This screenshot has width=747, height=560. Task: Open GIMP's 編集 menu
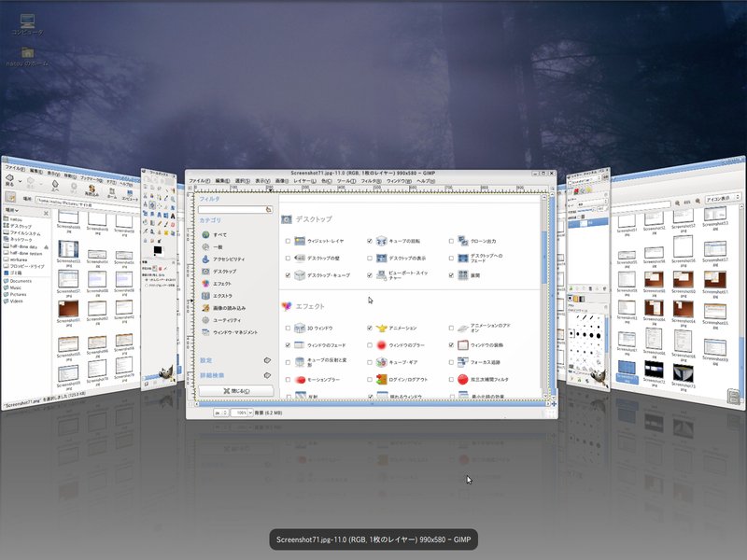coord(222,181)
